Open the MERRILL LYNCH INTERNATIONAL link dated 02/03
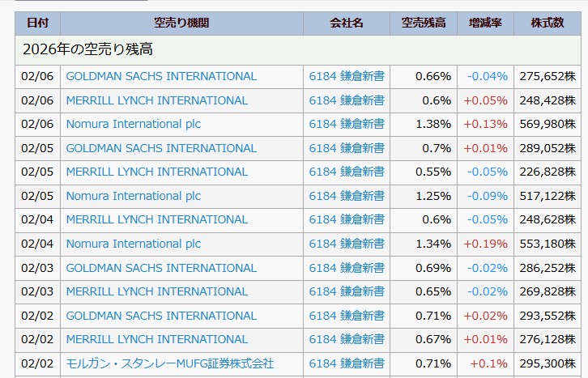The width and height of the screenshot is (588, 378). (x=156, y=291)
